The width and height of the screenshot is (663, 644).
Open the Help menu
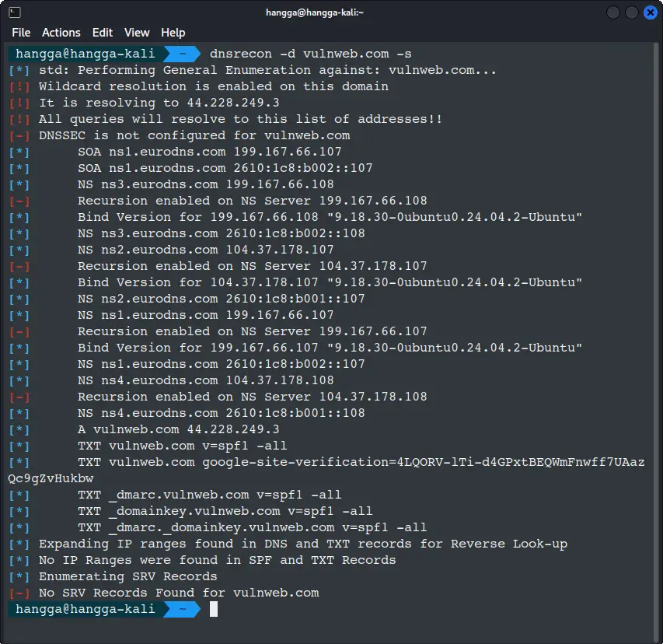click(173, 33)
